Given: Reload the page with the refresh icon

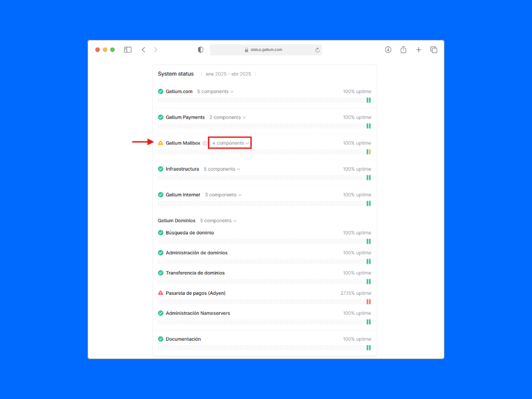Looking at the screenshot, I should (317, 50).
